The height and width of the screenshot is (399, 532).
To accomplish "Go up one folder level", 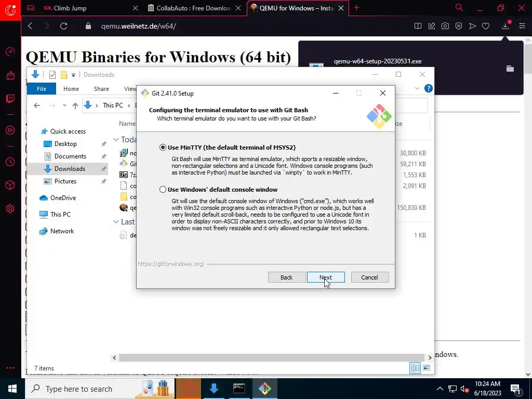I will [75, 105].
